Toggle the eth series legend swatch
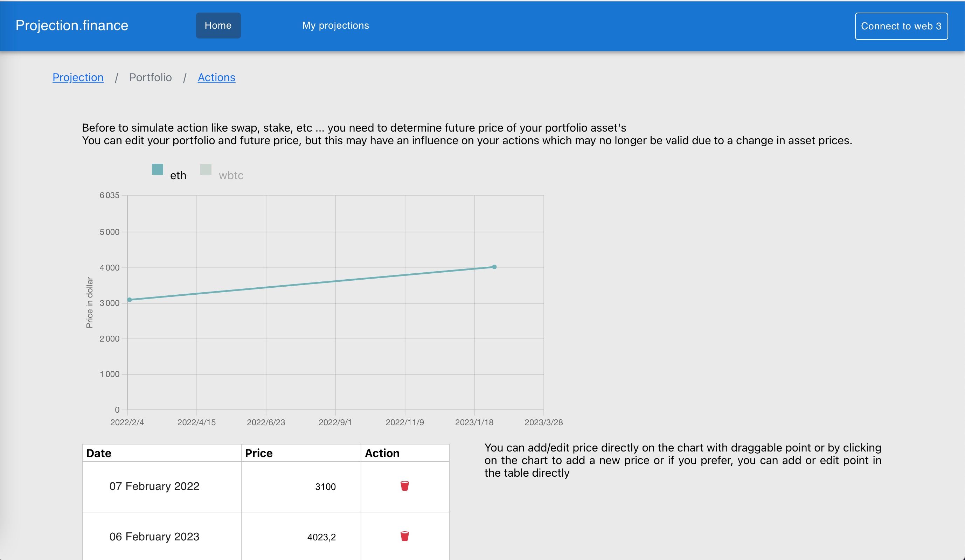Screen dimensions: 965x560 click(157, 169)
